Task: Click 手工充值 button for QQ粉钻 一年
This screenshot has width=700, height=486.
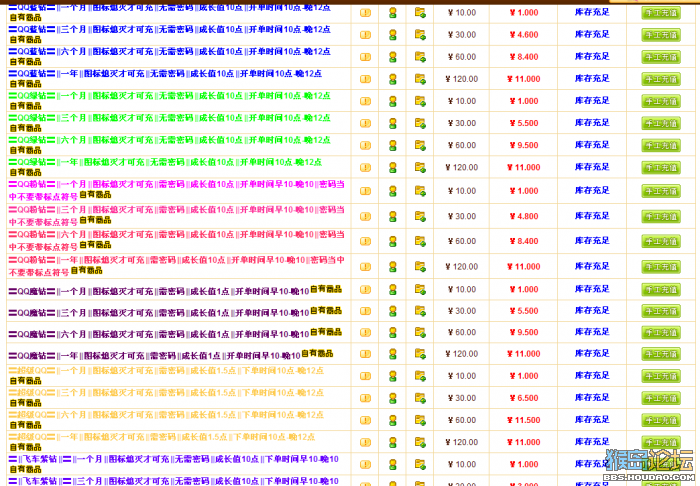Action: tap(661, 267)
